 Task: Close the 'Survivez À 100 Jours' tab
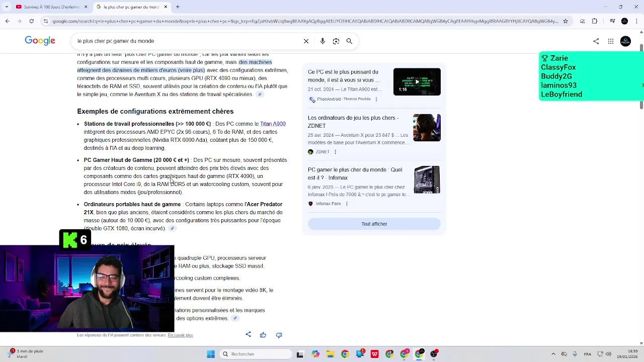click(x=86, y=7)
